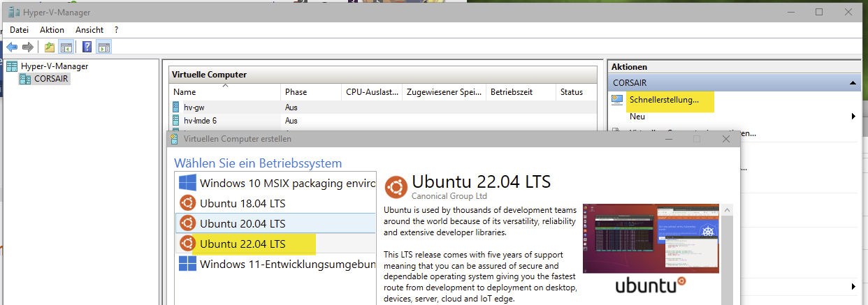Sort by Betriebszeit column header
Viewport: 868px width, 305px height.
[521, 92]
